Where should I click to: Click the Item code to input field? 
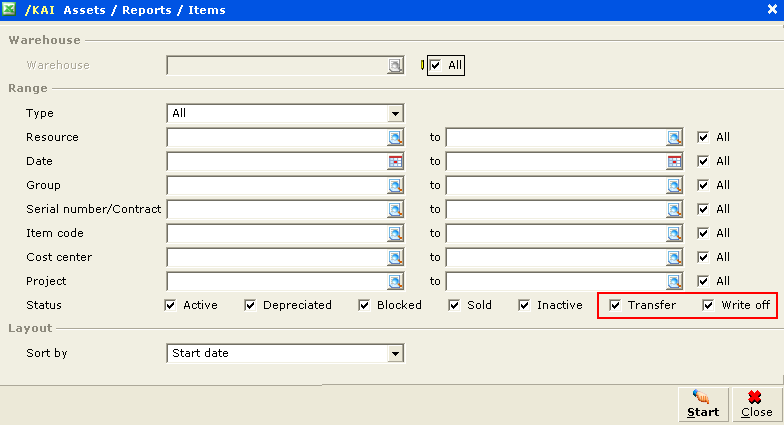(556, 234)
